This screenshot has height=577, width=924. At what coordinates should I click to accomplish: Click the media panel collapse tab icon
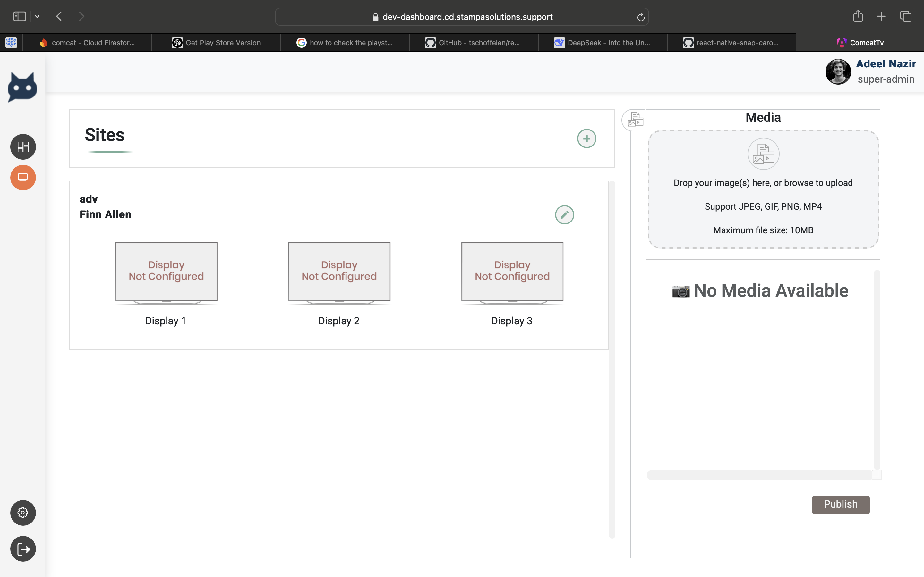coord(635,120)
